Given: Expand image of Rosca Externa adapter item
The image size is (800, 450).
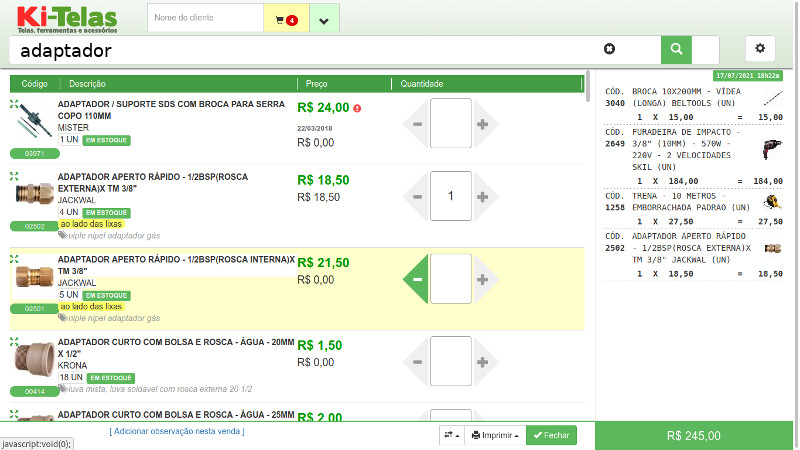Looking at the screenshot, I should (14, 177).
